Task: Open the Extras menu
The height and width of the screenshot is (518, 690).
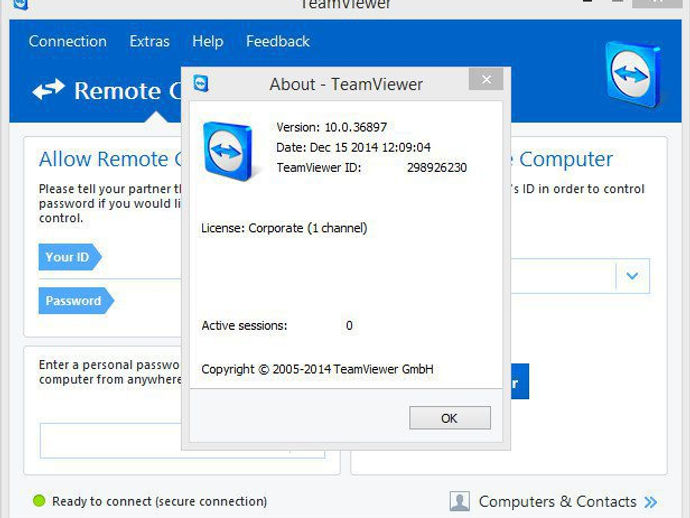Action: click(149, 41)
